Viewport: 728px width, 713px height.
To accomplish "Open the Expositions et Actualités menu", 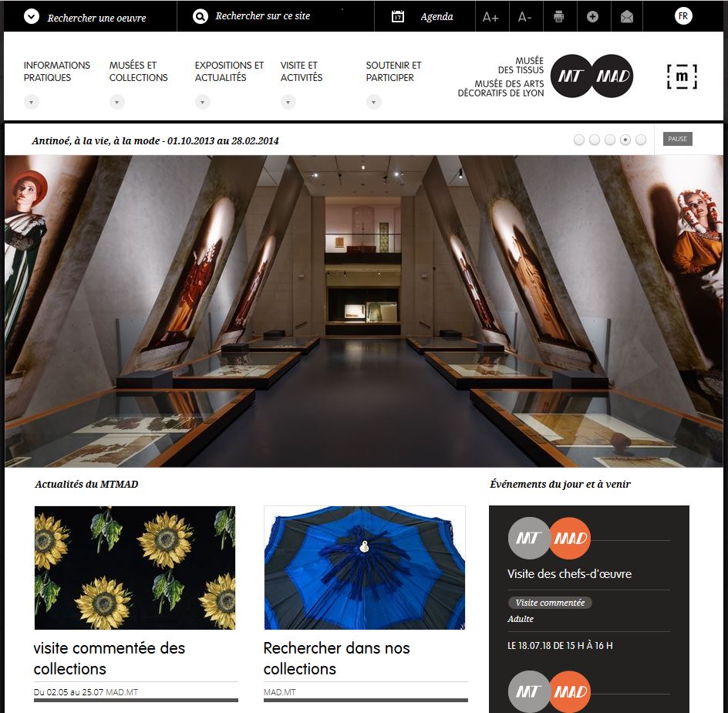I will 229,71.
